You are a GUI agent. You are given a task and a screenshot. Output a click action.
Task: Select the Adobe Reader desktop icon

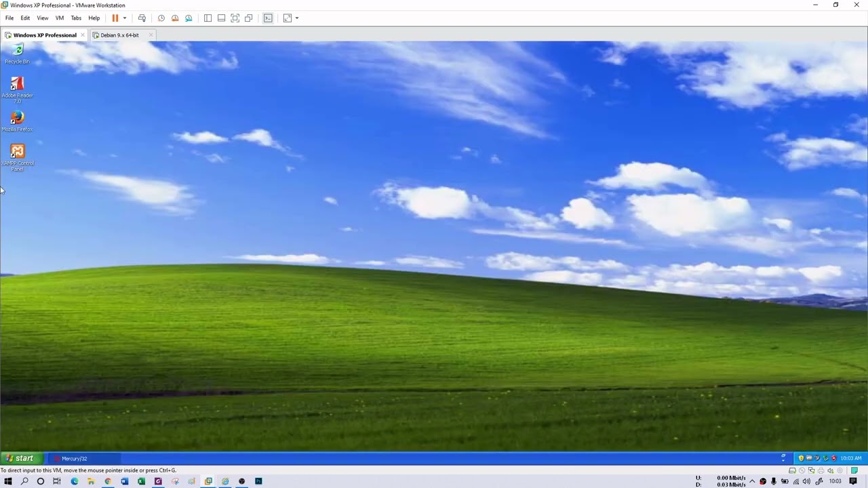(18, 90)
